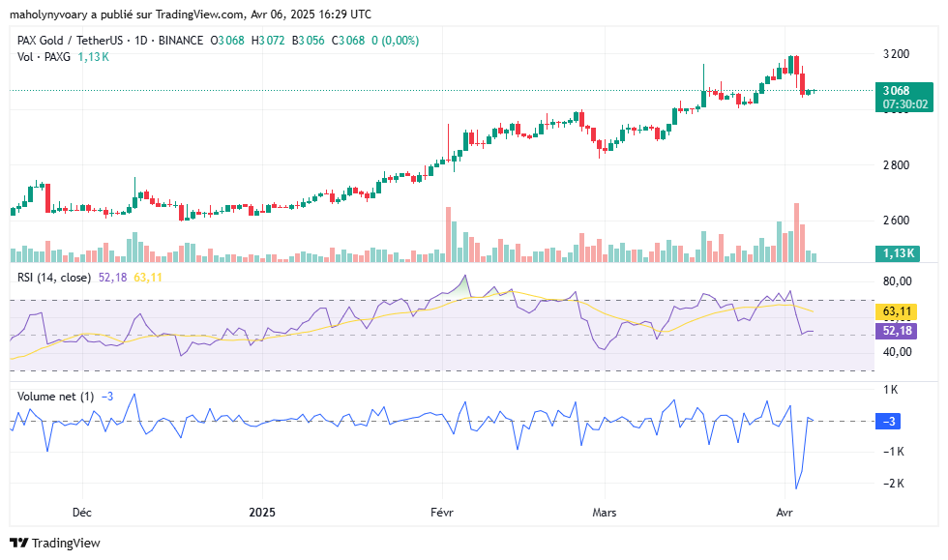Click the 1,13K volume scale label
The width and height of the screenshot is (948, 560).
pos(900,254)
